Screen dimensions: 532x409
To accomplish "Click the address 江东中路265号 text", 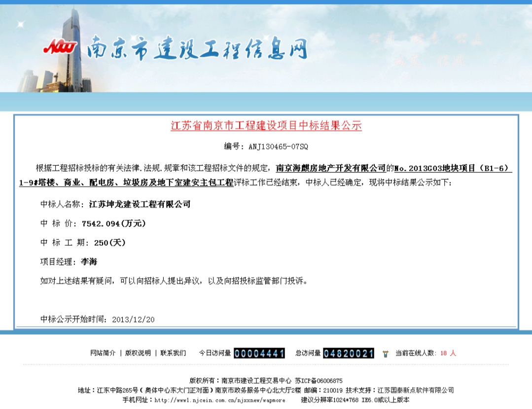I will [118, 390].
